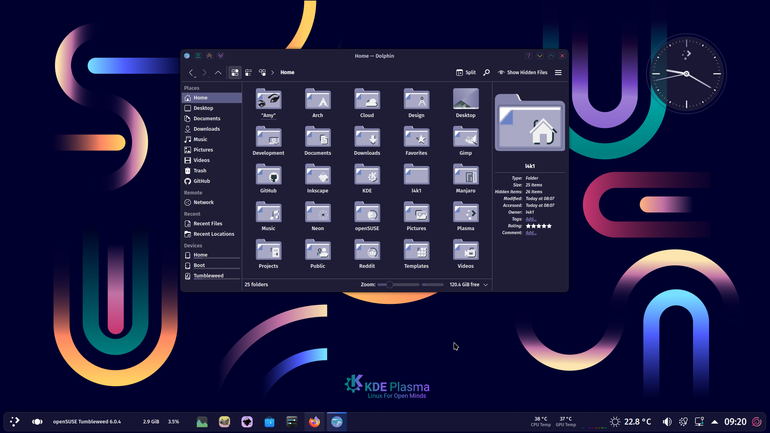Open the search tool in Dolphin

coord(486,73)
